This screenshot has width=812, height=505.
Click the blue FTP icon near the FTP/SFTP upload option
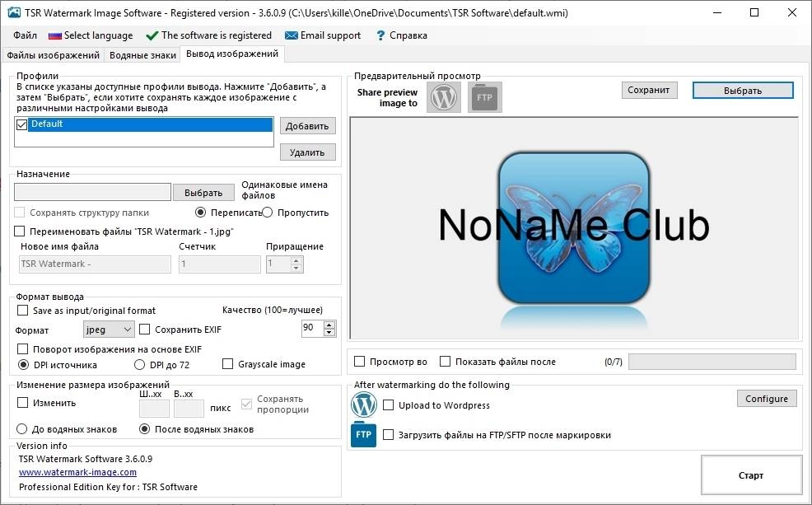click(x=363, y=434)
